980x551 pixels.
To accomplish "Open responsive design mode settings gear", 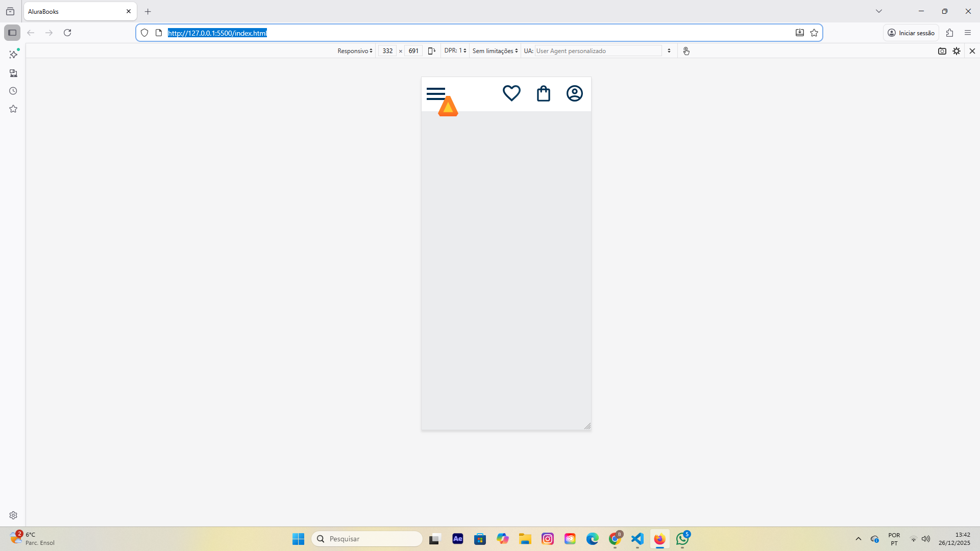I will pyautogui.click(x=957, y=51).
